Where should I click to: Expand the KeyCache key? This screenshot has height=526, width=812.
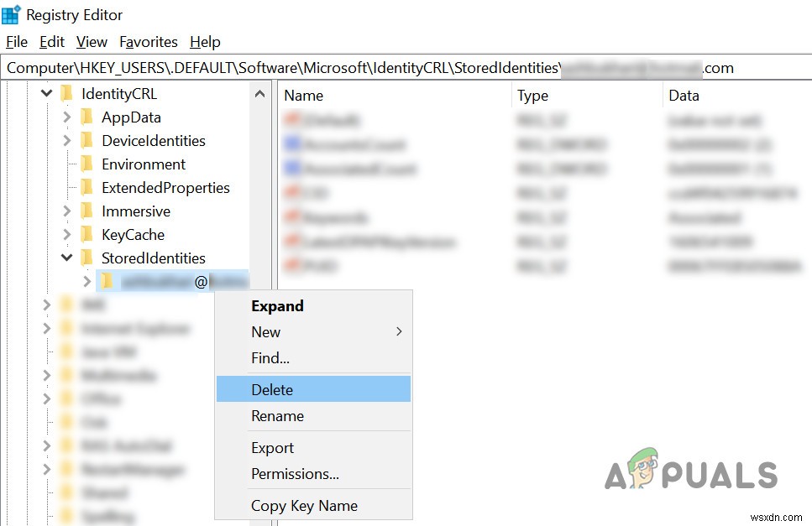[67, 235]
